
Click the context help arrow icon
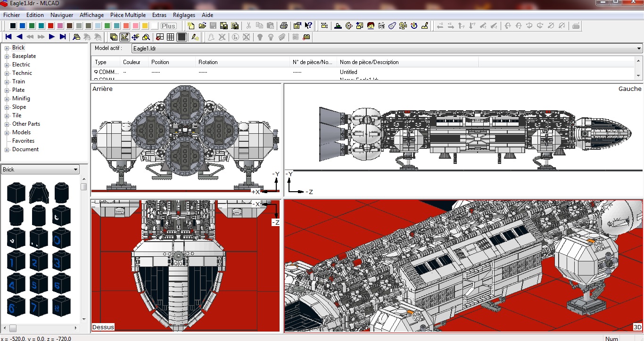[308, 26]
